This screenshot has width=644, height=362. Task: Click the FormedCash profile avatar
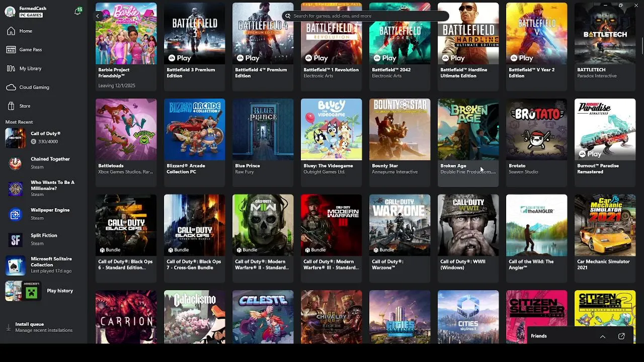pos(10,12)
